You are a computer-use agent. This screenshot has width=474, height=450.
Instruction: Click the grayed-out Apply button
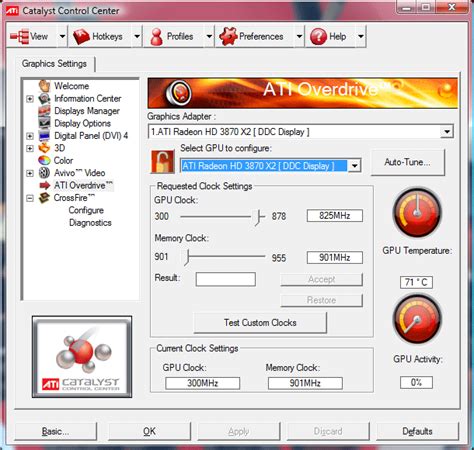tap(239, 432)
